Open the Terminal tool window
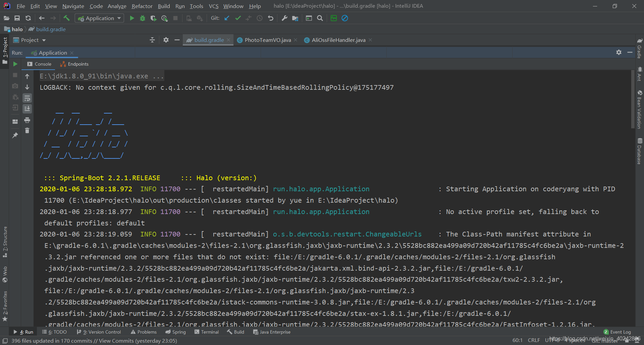Screen dimensions: 644x345 point(207,332)
